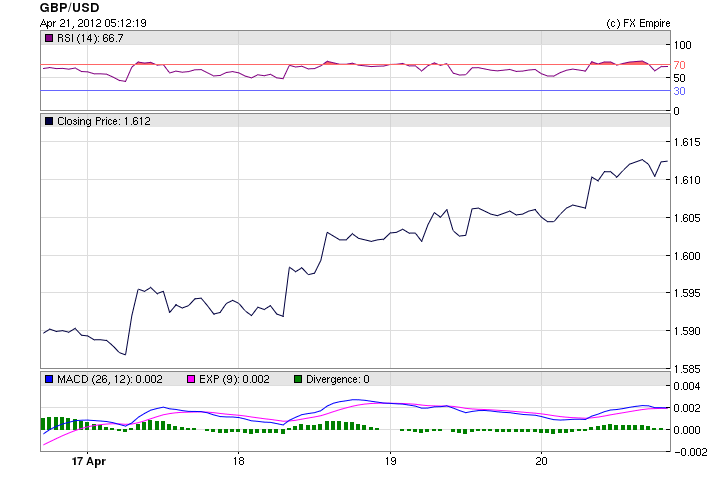
Task: Click the 19 date axis label
Action: click(x=390, y=461)
